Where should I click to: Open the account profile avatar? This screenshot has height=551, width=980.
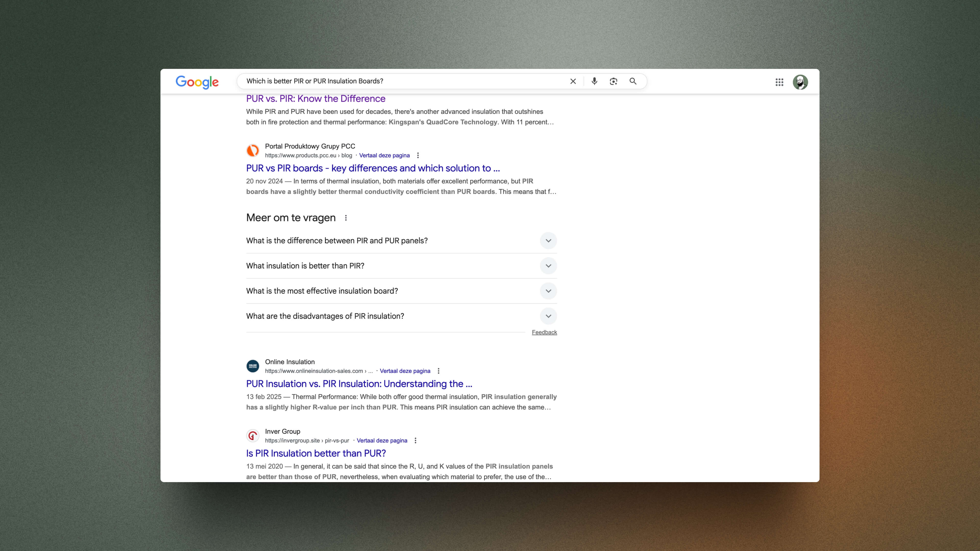(800, 82)
